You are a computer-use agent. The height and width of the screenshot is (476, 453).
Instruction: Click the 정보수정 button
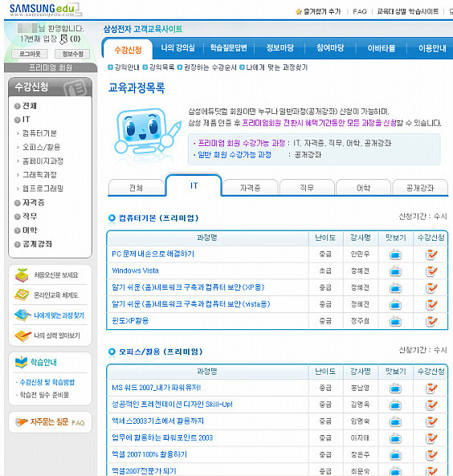click(x=72, y=54)
